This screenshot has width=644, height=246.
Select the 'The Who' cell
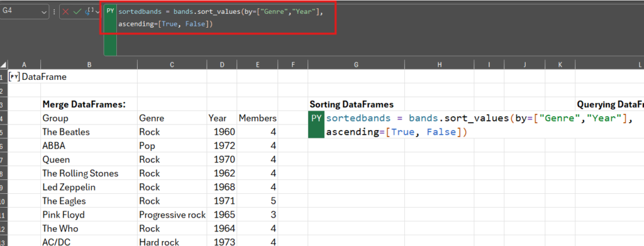click(89, 228)
